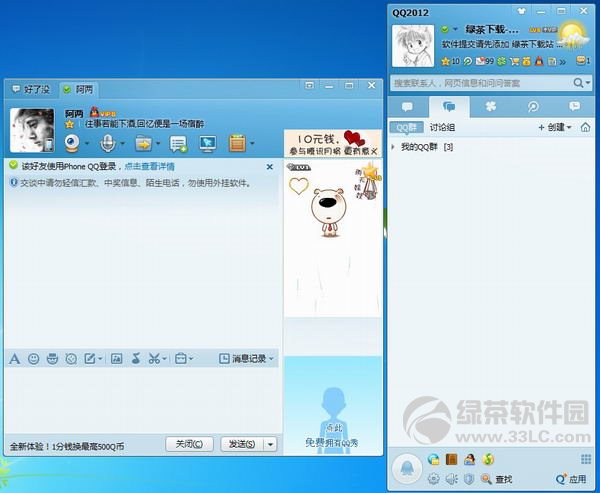Click the 发送(S) button

click(x=242, y=444)
